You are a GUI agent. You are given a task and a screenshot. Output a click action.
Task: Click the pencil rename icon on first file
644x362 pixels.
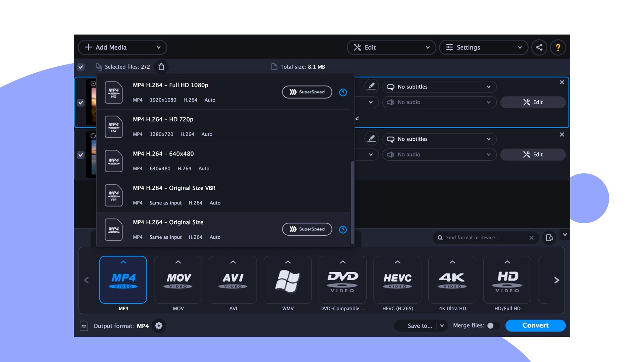(371, 86)
